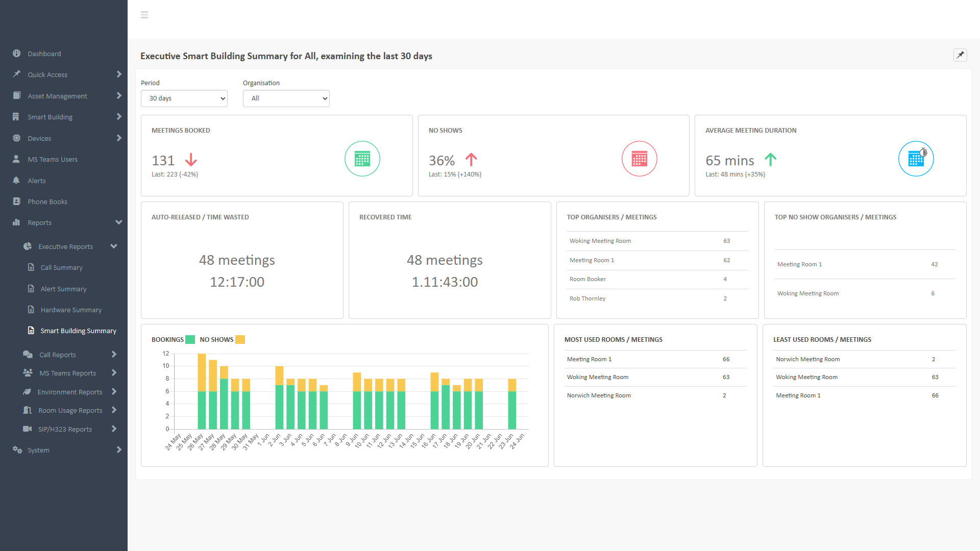This screenshot has height=551, width=980.
Task: Toggle the No Shows yellow legend swatch
Action: coord(240,340)
